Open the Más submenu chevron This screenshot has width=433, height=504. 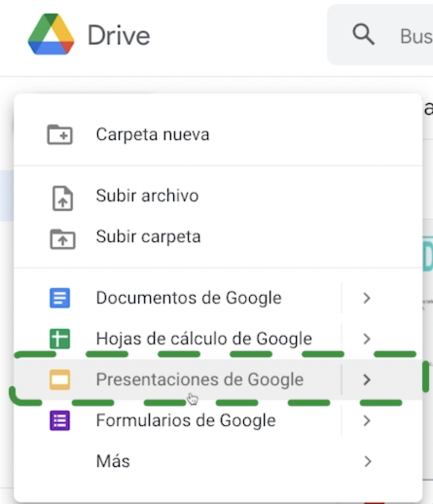[x=367, y=460]
